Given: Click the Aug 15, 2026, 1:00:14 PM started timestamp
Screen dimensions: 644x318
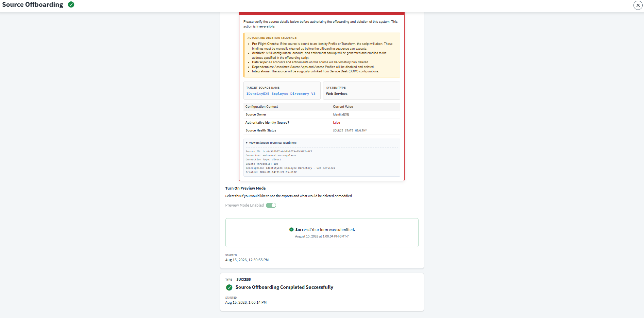Looking at the screenshot, I should (x=246, y=302).
